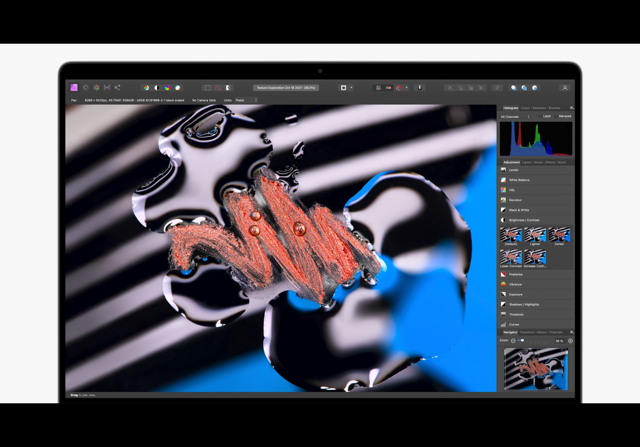Open the Snapping options dropdown arrow
Image resolution: width=640 pixels, height=447 pixels.
point(407,88)
